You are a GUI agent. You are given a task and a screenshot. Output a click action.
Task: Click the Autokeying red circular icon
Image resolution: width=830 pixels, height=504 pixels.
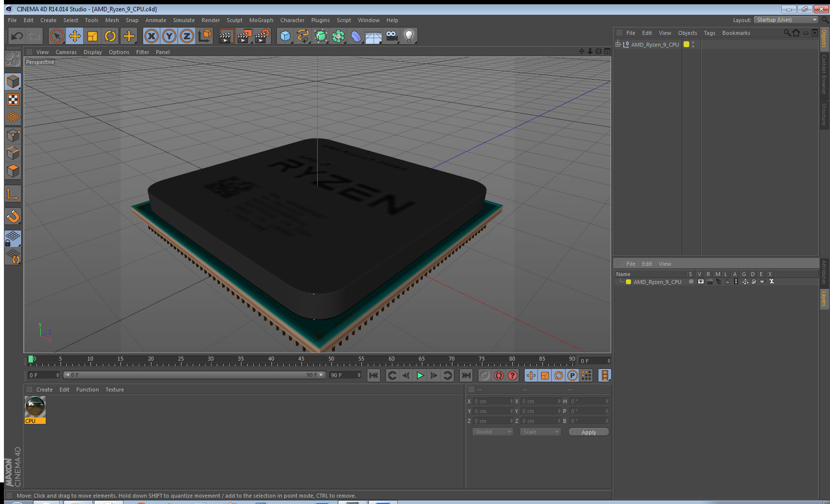click(499, 375)
